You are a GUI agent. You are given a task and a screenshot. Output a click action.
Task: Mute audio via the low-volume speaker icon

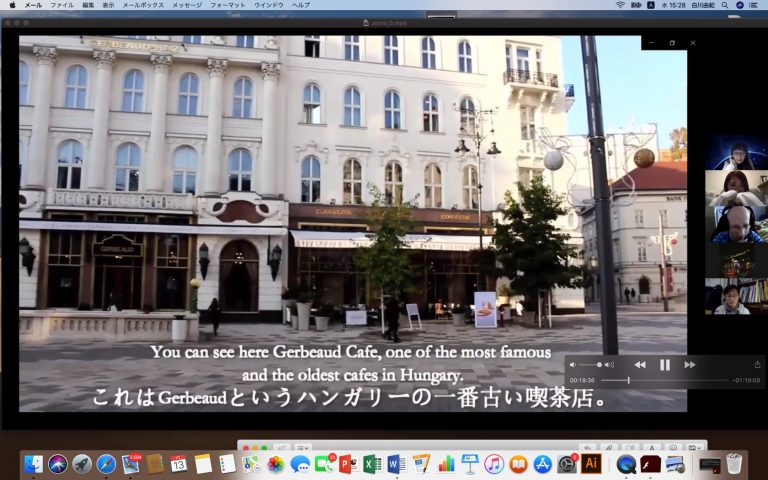click(x=573, y=365)
